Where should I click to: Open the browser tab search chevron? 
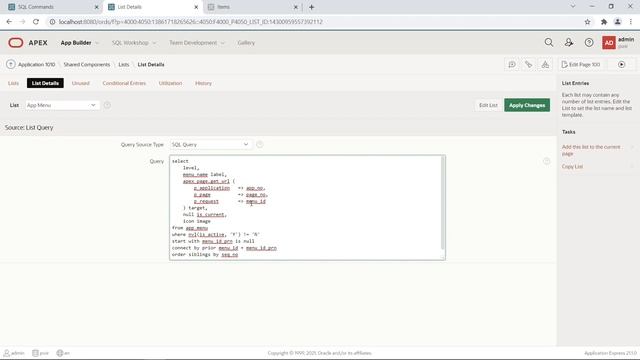(x=573, y=7)
